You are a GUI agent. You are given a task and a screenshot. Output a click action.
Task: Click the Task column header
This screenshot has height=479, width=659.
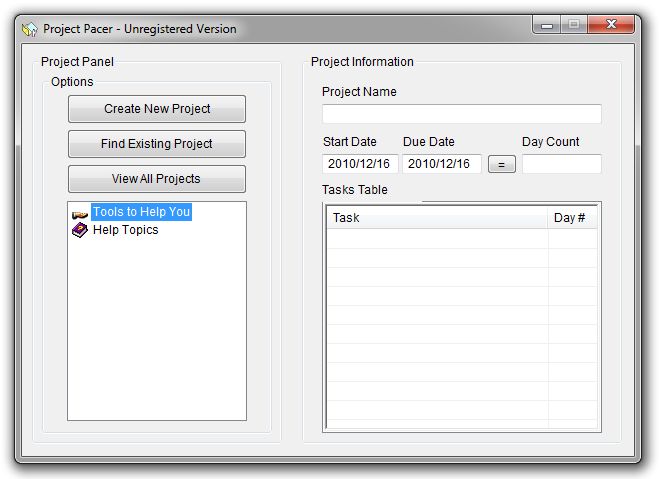(437, 218)
